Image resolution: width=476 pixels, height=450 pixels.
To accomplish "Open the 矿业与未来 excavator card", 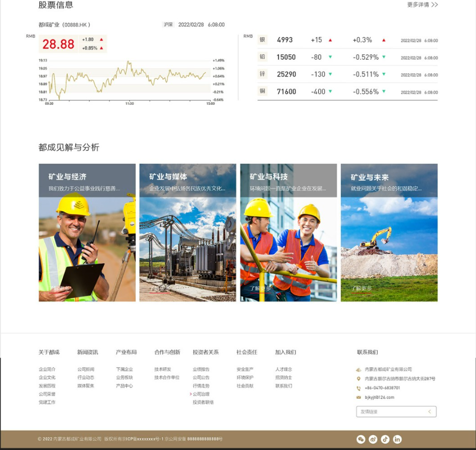I will [x=389, y=232].
